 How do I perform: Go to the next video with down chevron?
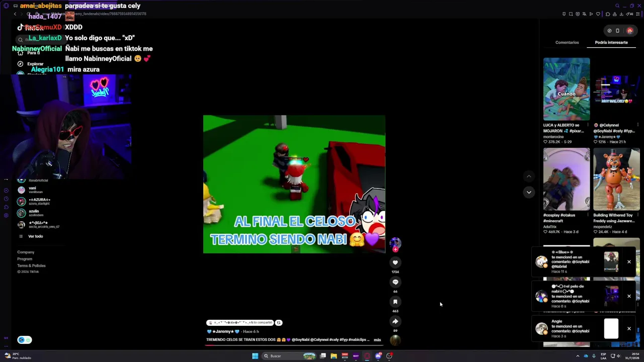click(x=529, y=192)
